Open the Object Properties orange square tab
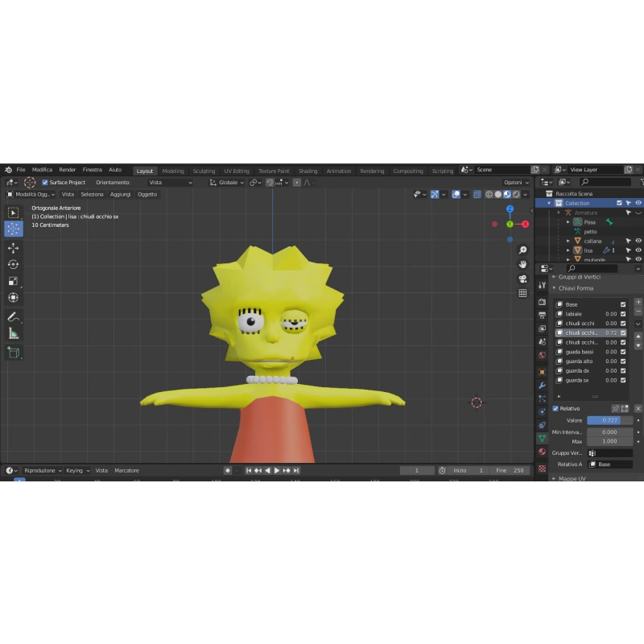Screen dimensions: 644x644 pos(542,372)
